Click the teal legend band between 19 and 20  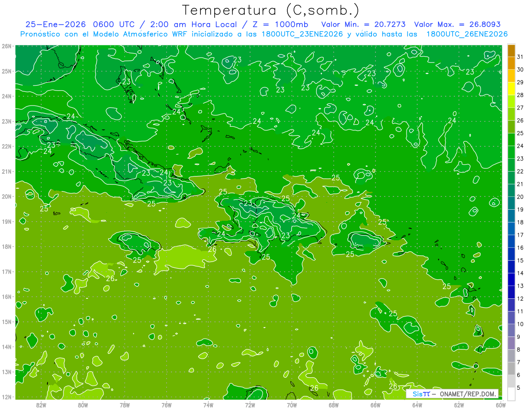pyautogui.click(x=511, y=203)
